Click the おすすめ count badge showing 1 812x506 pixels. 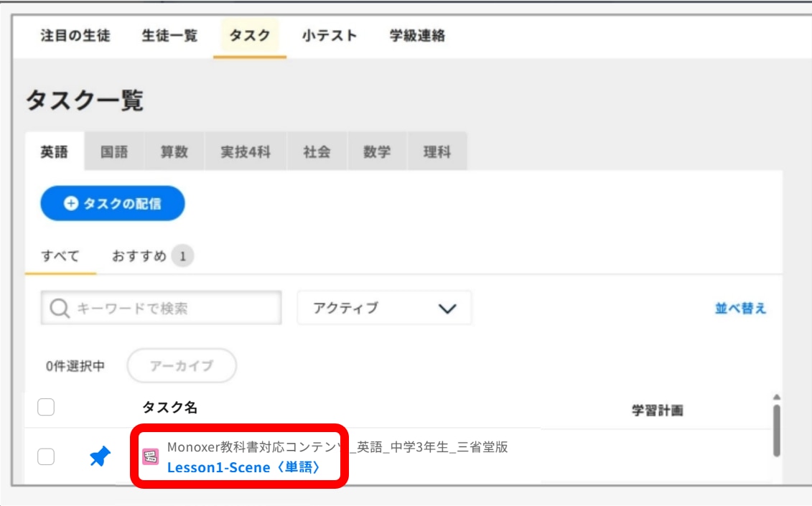coord(182,256)
